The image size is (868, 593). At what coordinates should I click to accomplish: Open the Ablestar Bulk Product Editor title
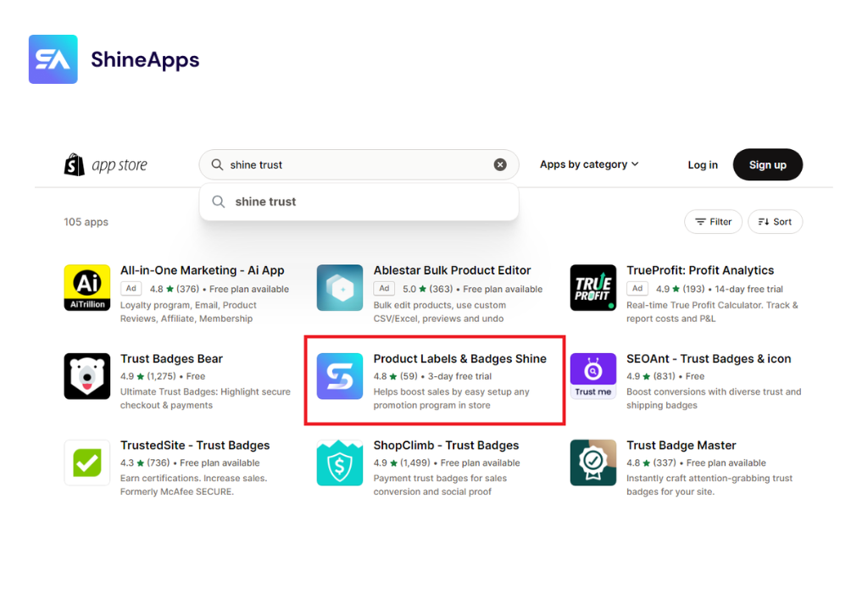coord(452,270)
